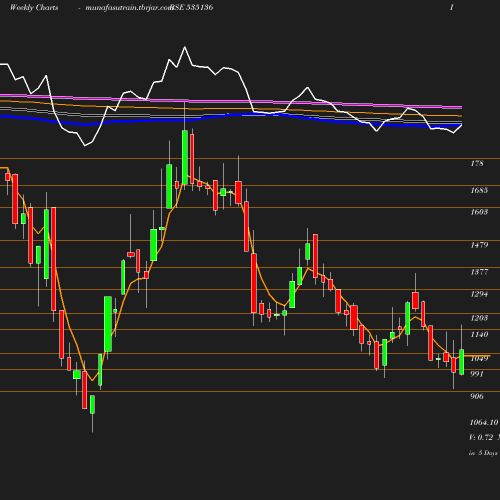Select the 1685 price level label
This screenshot has height=500, width=500.
pyautogui.click(x=479, y=190)
